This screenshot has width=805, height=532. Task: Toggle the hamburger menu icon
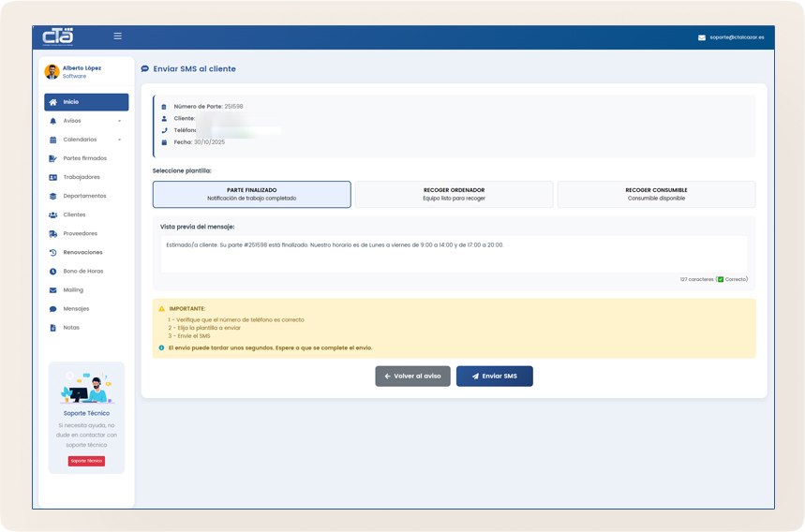coord(117,36)
